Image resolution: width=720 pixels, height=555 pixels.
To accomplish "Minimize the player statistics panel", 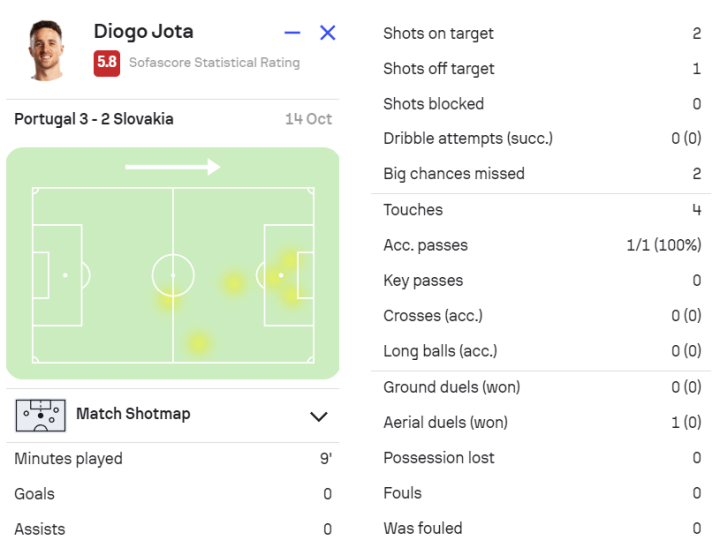I will (292, 33).
